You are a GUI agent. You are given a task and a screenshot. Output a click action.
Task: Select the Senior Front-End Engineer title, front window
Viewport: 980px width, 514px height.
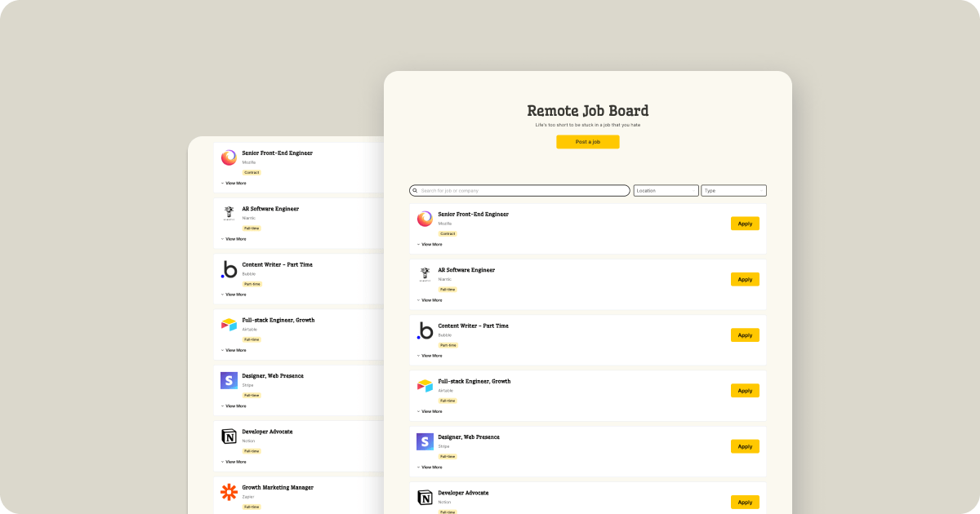tap(474, 214)
